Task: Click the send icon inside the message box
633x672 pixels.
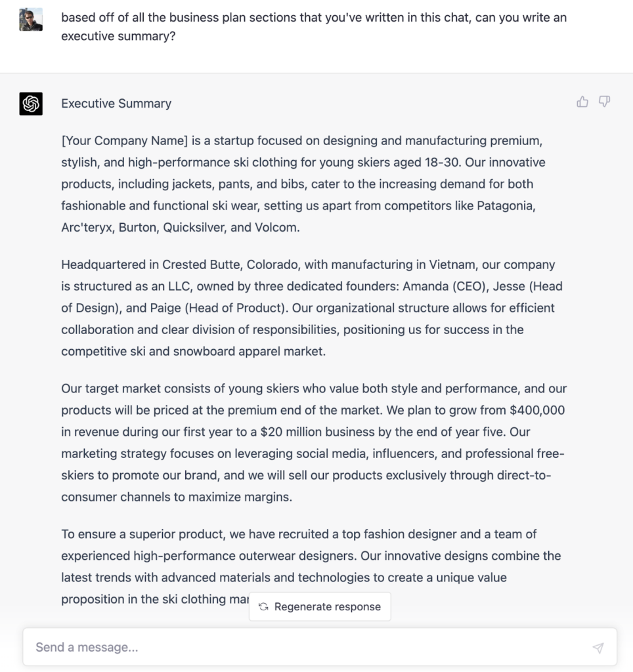Action: (x=598, y=648)
